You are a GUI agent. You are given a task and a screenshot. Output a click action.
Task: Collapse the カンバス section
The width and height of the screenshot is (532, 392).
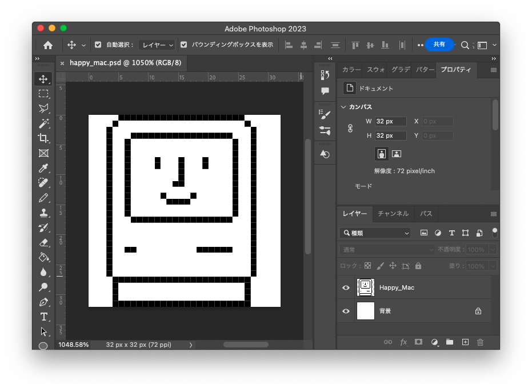[x=343, y=107]
